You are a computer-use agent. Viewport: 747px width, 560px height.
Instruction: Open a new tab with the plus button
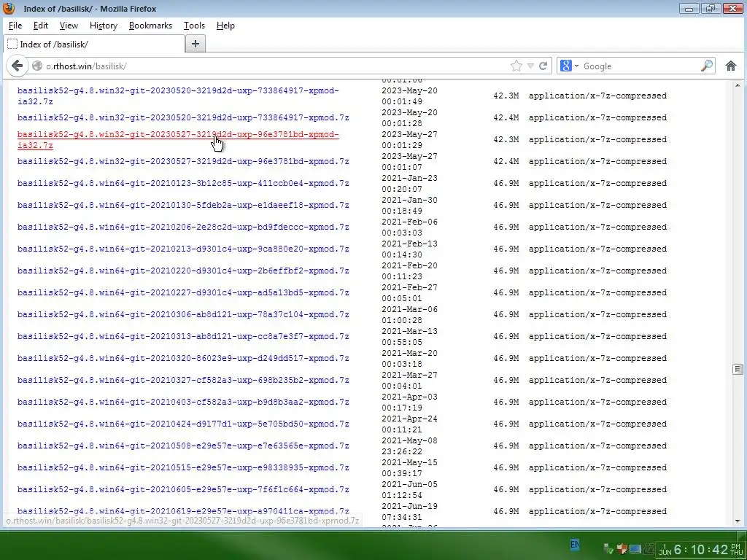(196, 44)
